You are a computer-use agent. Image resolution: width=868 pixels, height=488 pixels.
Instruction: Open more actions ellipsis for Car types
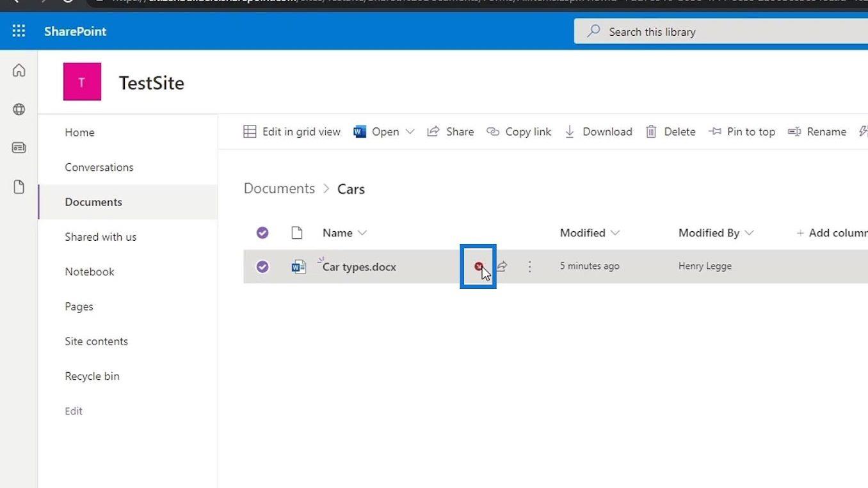(x=529, y=266)
